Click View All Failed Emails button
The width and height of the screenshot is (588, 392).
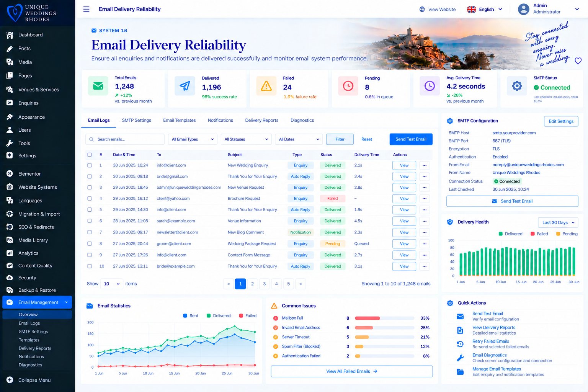352,371
